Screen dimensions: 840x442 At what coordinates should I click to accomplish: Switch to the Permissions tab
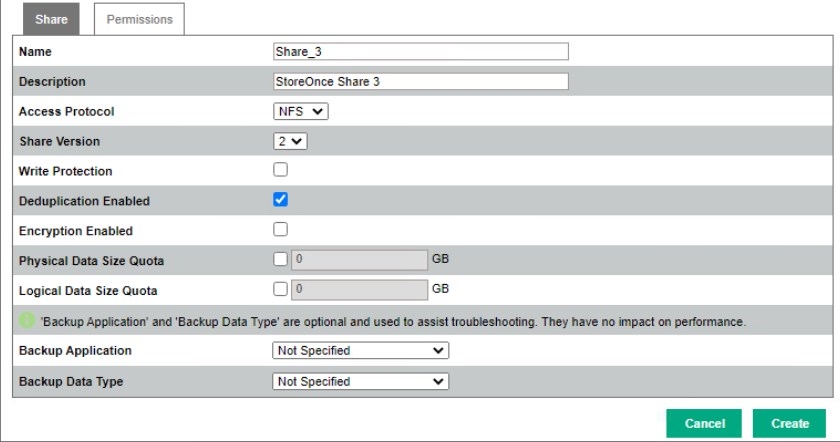click(139, 19)
